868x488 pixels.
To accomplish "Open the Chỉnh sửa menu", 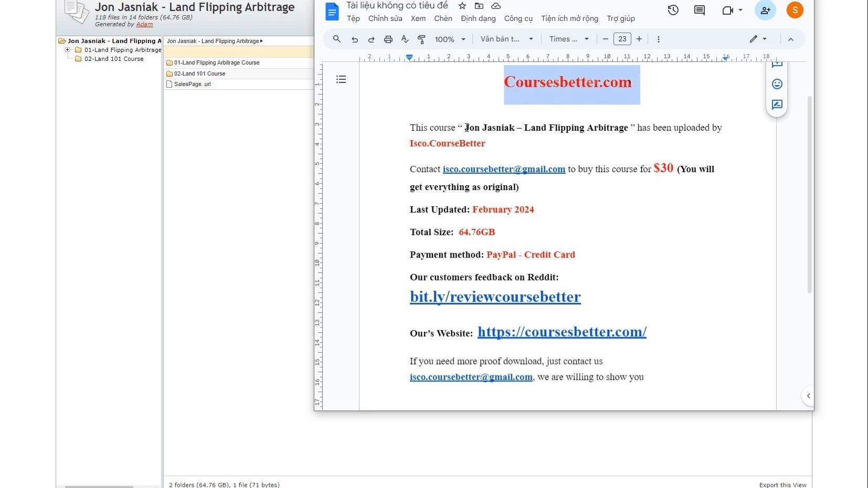I will point(385,18).
